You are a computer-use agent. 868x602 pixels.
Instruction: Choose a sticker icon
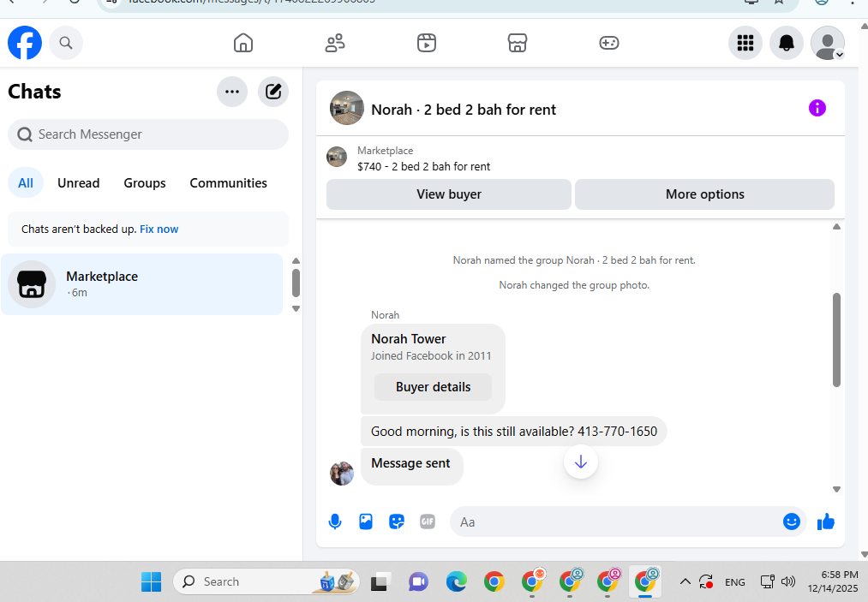pos(397,522)
